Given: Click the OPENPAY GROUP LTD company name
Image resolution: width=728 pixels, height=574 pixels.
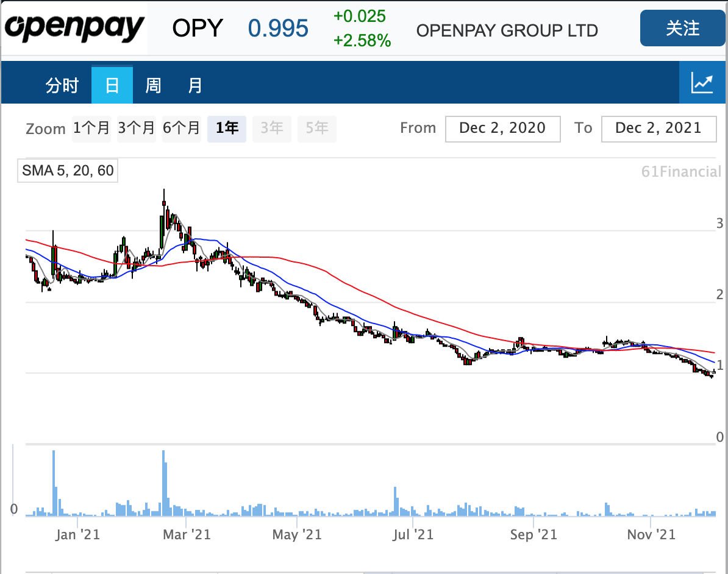Looking at the screenshot, I should click(x=507, y=30).
